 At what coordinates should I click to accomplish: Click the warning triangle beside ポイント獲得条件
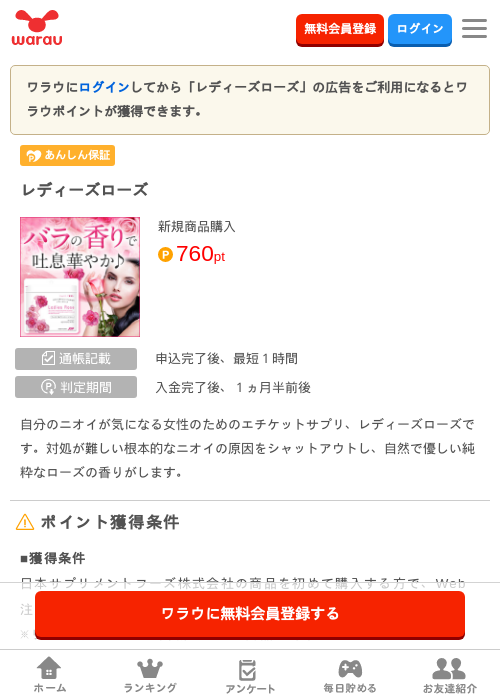pos(25,522)
